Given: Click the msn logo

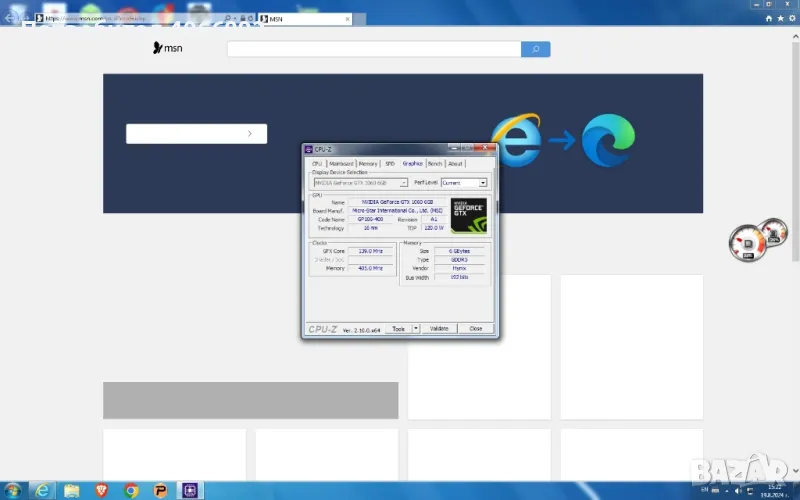Looking at the screenshot, I should click(x=167, y=48).
